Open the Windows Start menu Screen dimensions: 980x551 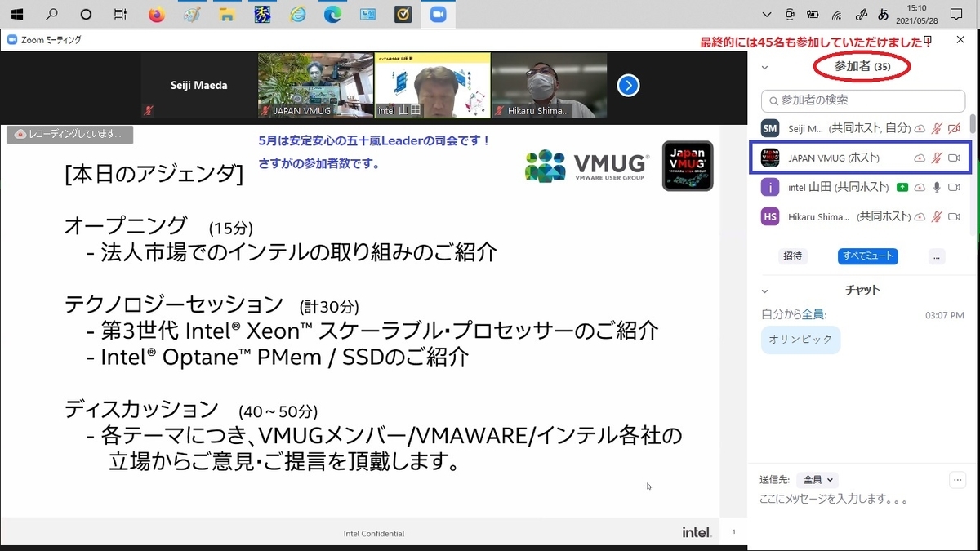coord(16,13)
